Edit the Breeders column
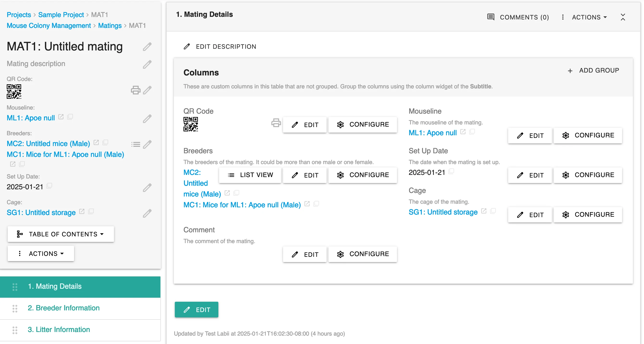 coord(305,175)
